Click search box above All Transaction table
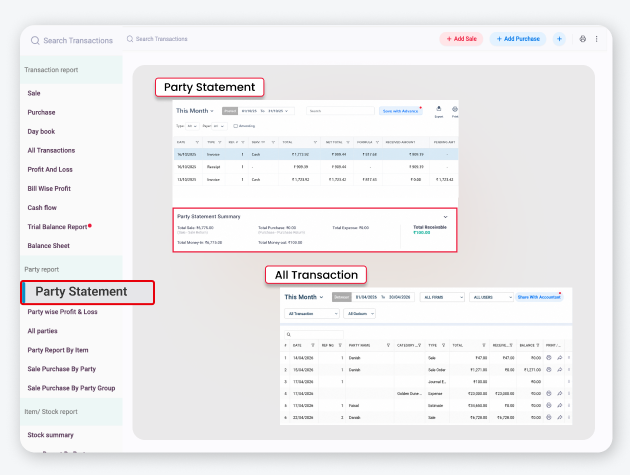Image resolution: width=630 pixels, height=475 pixels. pyautogui.click(x=314, y=334)
